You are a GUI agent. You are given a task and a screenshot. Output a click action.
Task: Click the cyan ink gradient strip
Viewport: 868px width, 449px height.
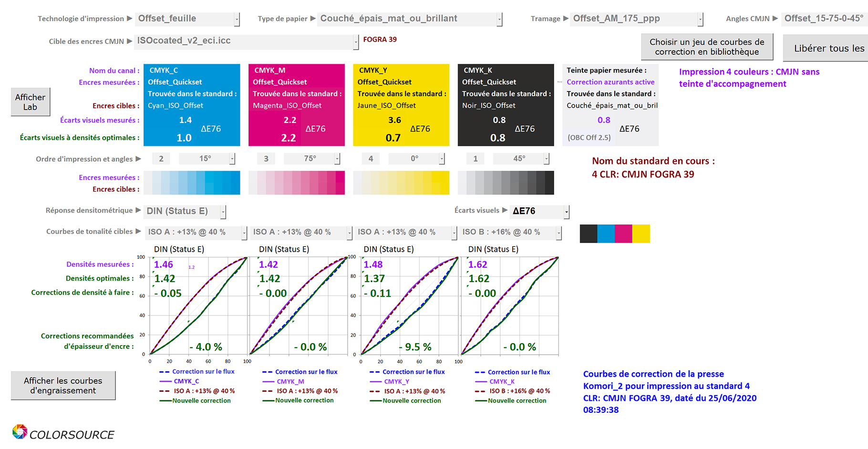pyautogui.click(x=192, y=183)
